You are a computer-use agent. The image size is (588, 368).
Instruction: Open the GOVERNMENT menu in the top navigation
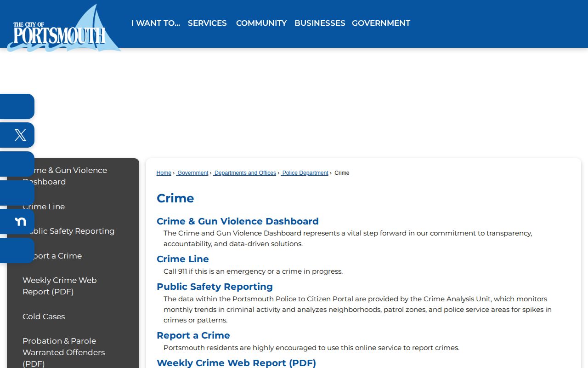click(x=381, y=23)
